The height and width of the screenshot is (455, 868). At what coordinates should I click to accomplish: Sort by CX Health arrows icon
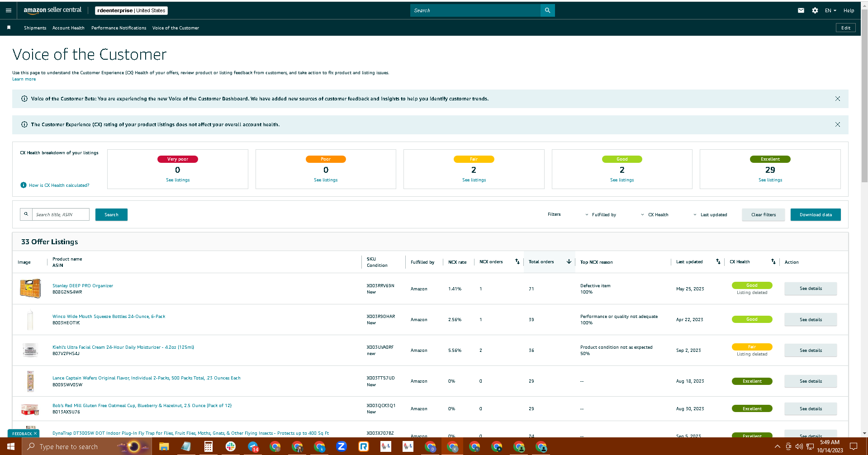point(773,261)
